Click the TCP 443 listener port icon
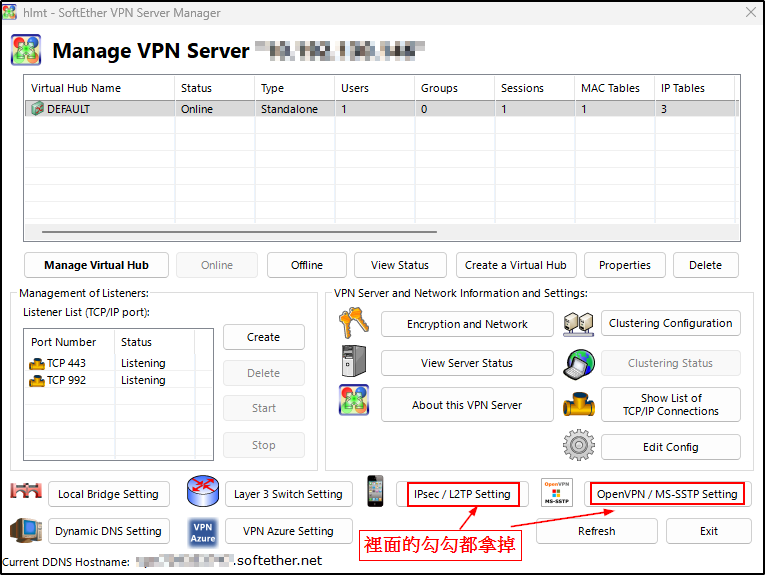 37,363
